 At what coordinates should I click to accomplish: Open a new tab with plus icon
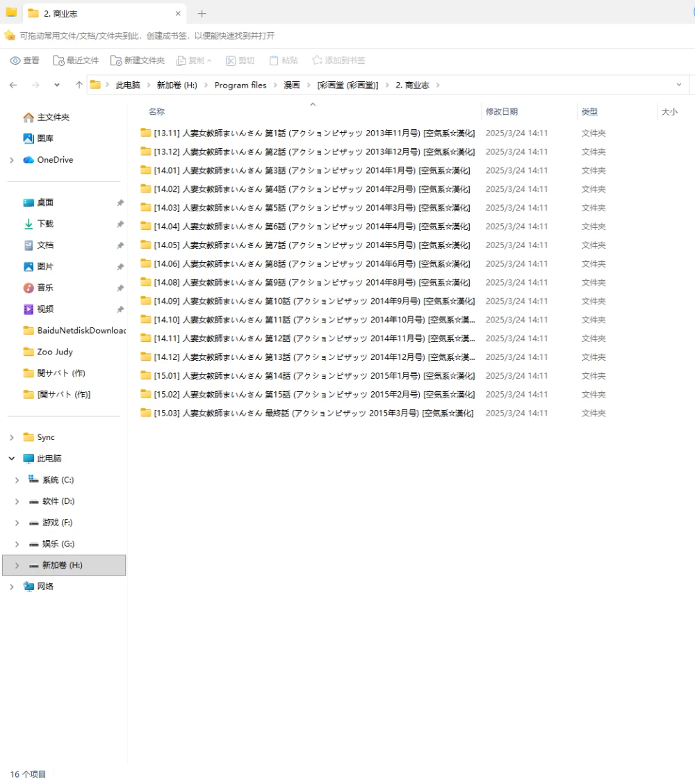click(x=202, y=13)
